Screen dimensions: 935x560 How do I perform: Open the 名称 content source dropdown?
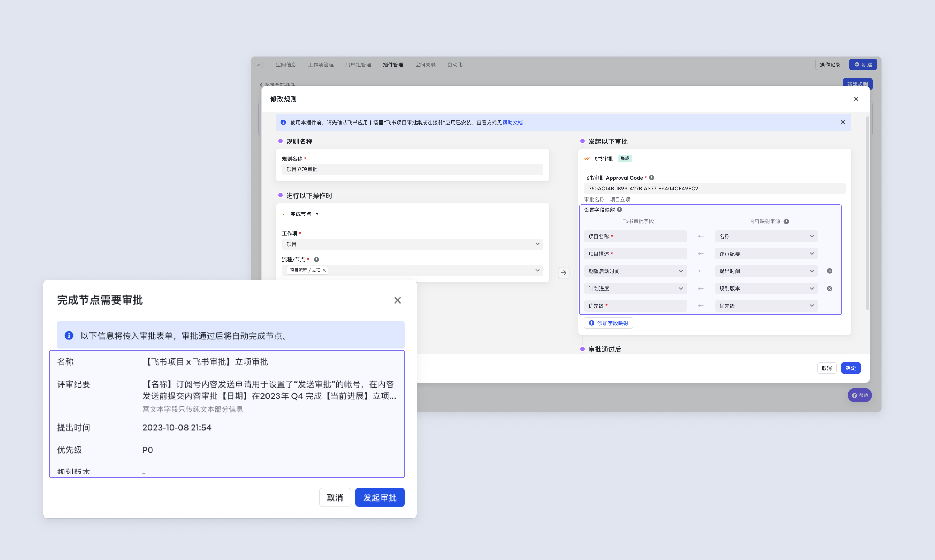(x=766, y=236)
